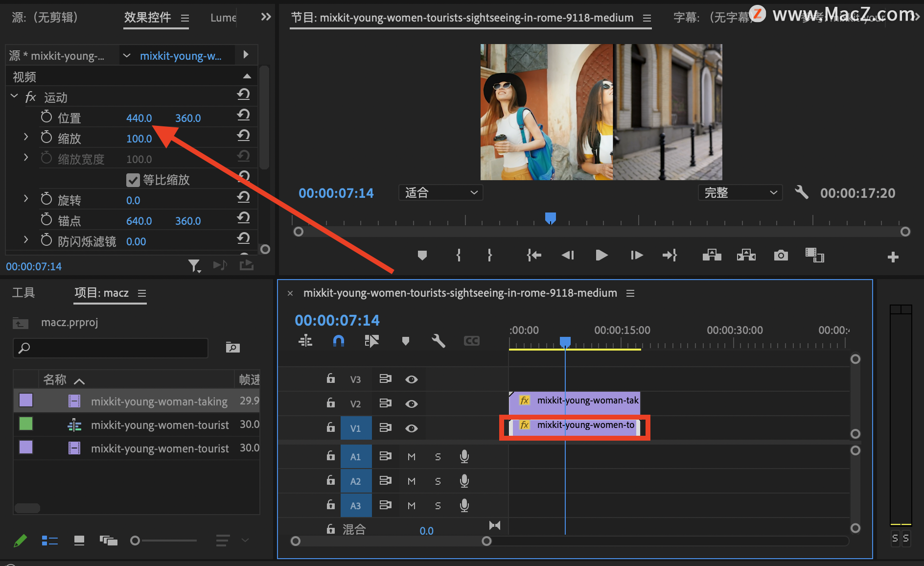Open the 完整 playback resolution dropdown
This screenshot has width=924, height=566.
click(x=740, y=193)
